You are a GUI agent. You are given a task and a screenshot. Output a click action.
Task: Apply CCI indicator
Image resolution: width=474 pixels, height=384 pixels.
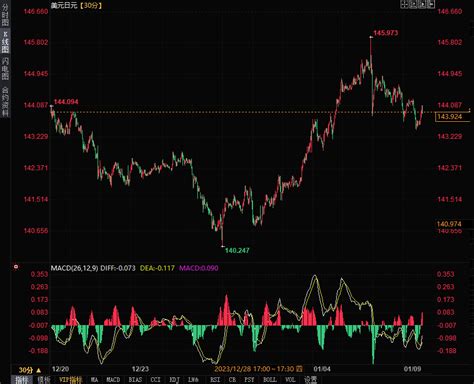[x=156, y=379]
